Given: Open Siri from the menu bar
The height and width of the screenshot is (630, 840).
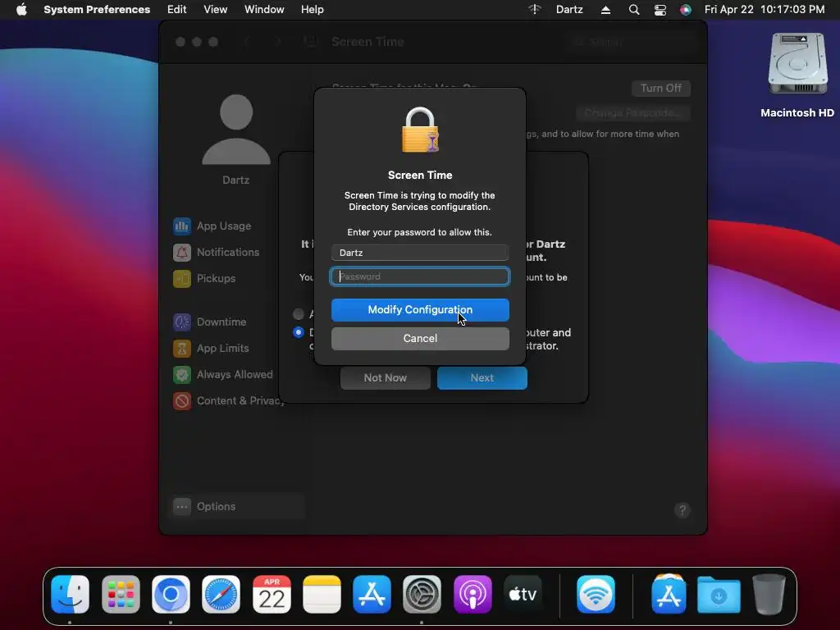Looking at the screenshot, I should tap(686, 9).
